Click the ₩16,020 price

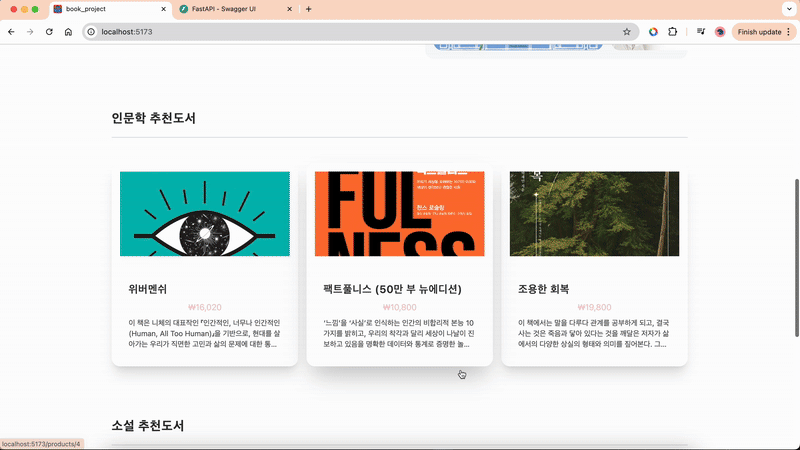pyautogui.click(x=205, y=307)
